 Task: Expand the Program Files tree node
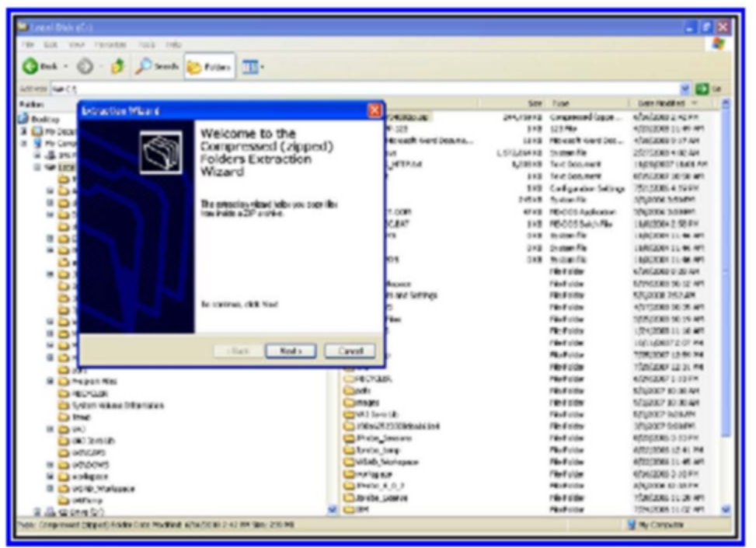point(50,382)
